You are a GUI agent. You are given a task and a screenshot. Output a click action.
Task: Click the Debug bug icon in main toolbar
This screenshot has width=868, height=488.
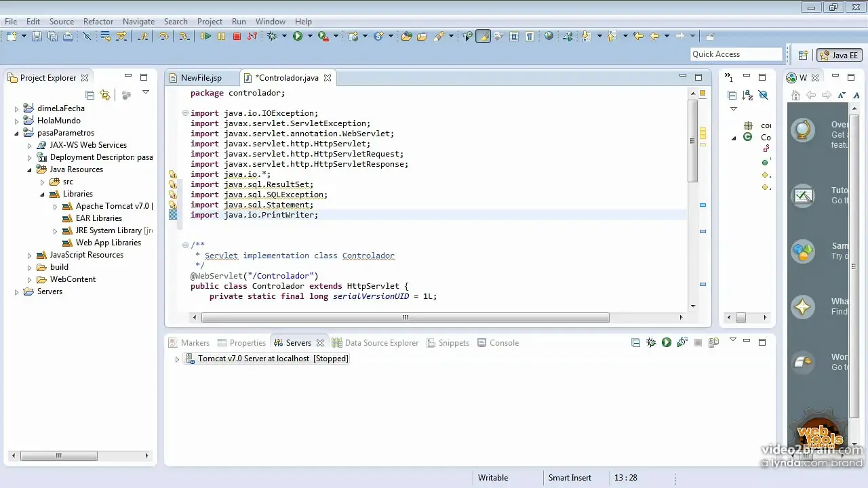point(273,37)
